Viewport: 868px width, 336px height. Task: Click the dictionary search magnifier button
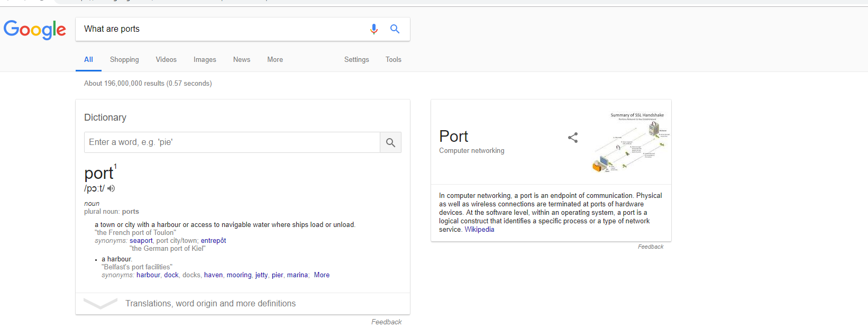[390, 142]
